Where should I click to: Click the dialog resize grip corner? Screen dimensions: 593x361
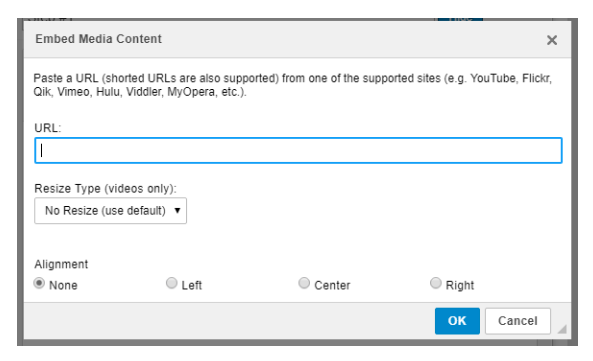click(x=562, y=329)
